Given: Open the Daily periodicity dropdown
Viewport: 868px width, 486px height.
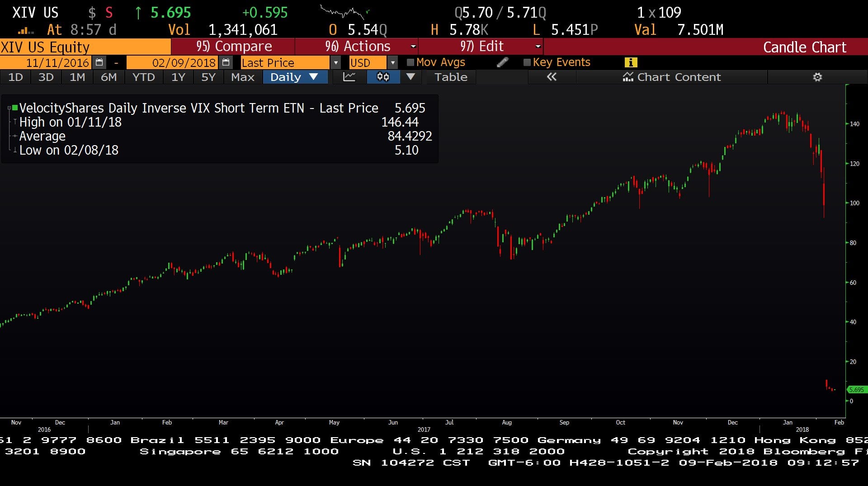Looking at the screenshot, I should coord(295,77).
